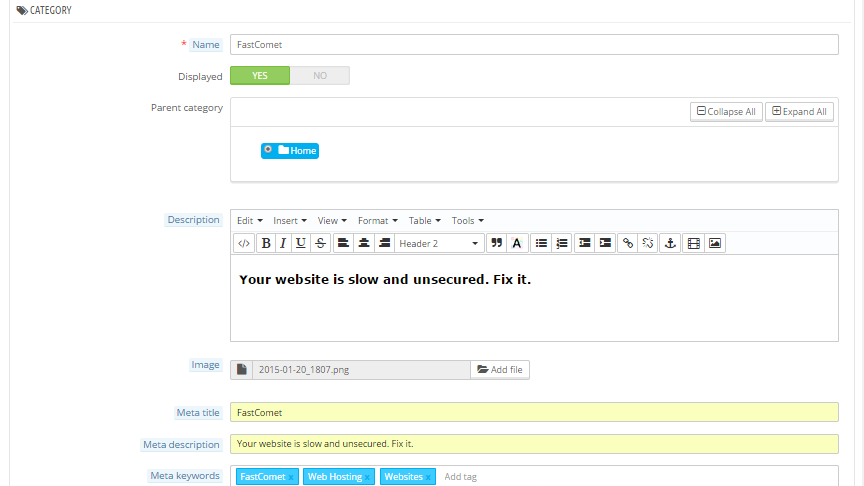The image size is (864, 486).
Task: Click the text color icon
Action: point(517,243)
